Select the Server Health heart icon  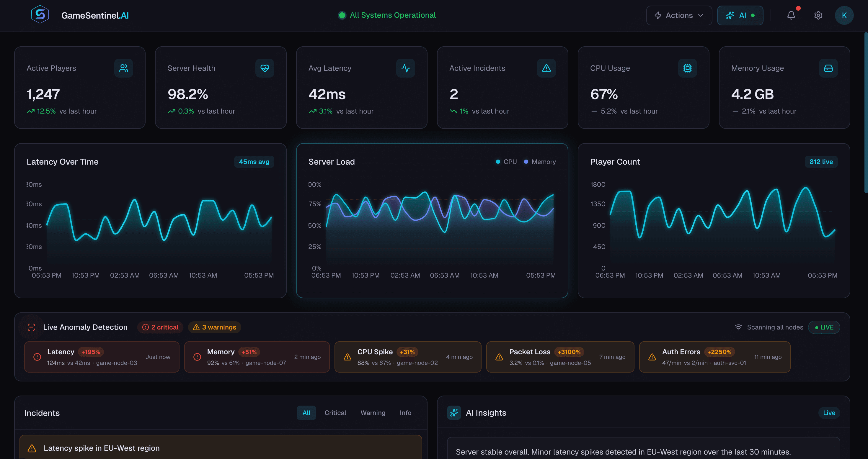(265, 68)
